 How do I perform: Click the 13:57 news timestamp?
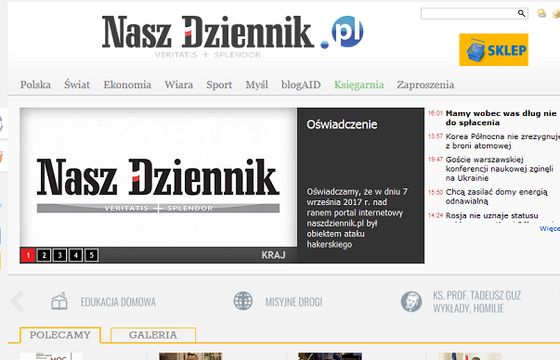click(x=435, y=136)
